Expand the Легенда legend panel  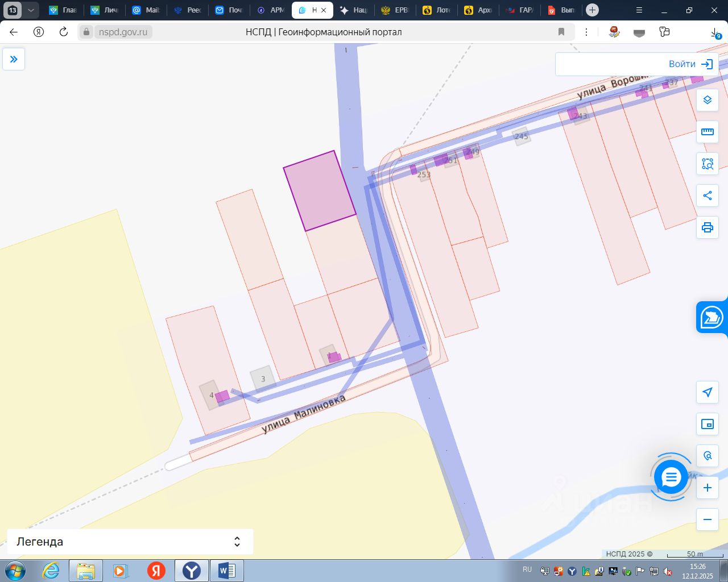click(130, 542)
